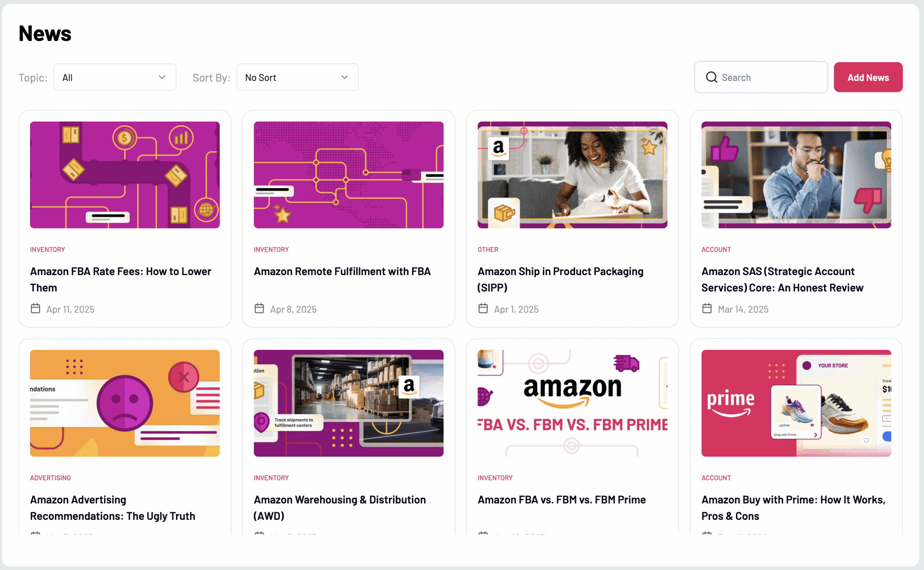Open FBA vs. FBM vs. FBM Prime title
The width and height of the screenshot is (924, 570).
562,500
